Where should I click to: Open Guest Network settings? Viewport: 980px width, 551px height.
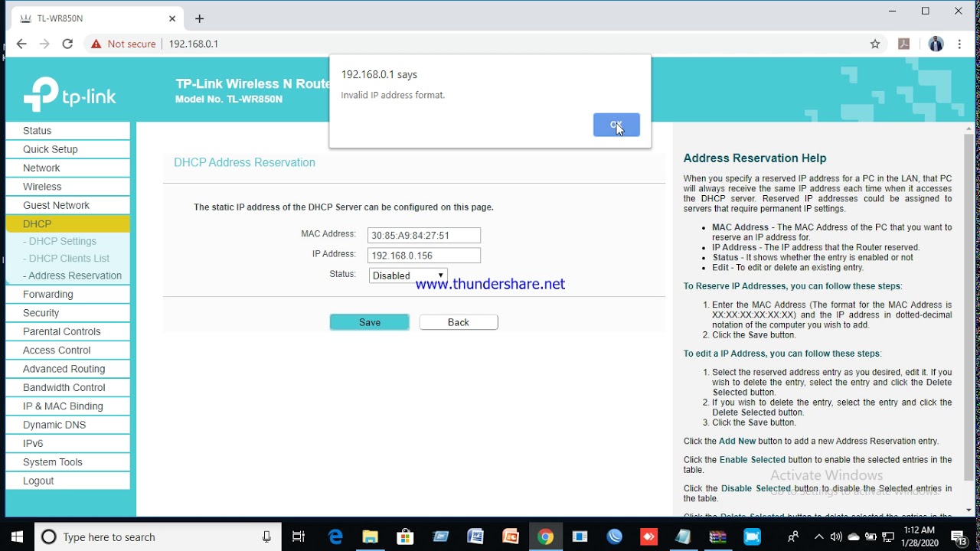67,205
